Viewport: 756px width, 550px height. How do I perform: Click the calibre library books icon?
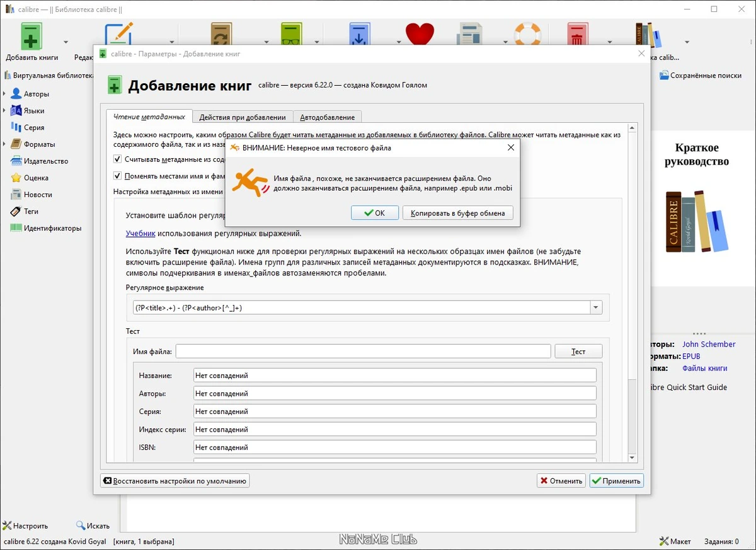tap(649, 36)
